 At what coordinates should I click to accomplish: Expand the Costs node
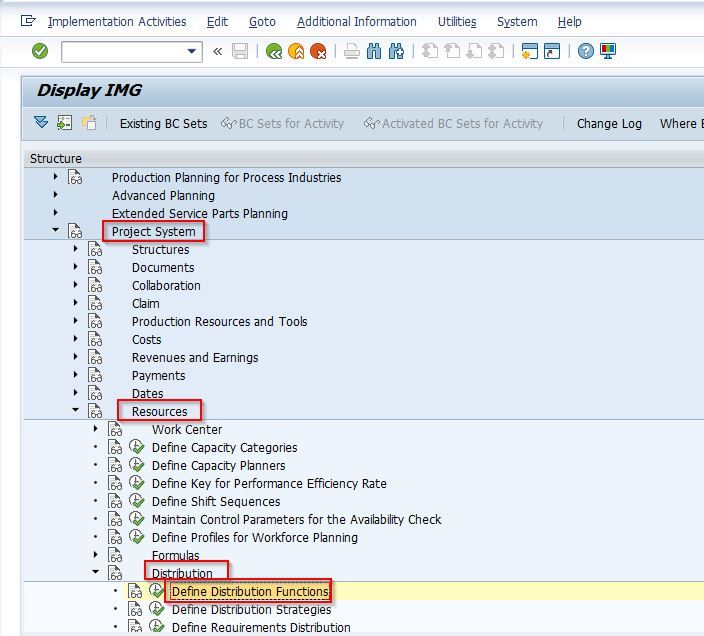(x=75, y=339)
